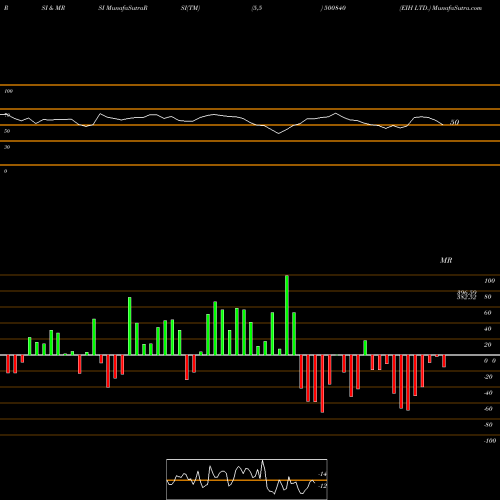The width and height of the screenshot is (500, 500).
Task: Click the 'SI & MR' header label
Action: (53, 8)
